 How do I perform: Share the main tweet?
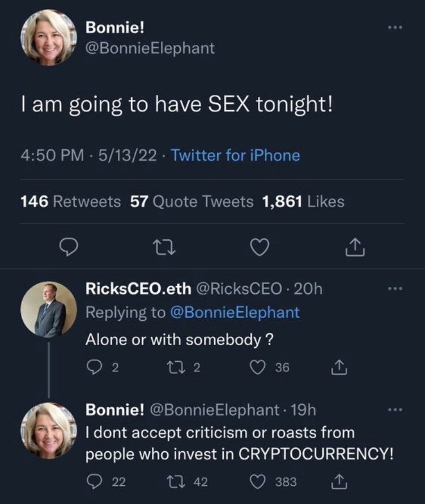(x=355, y=247)
